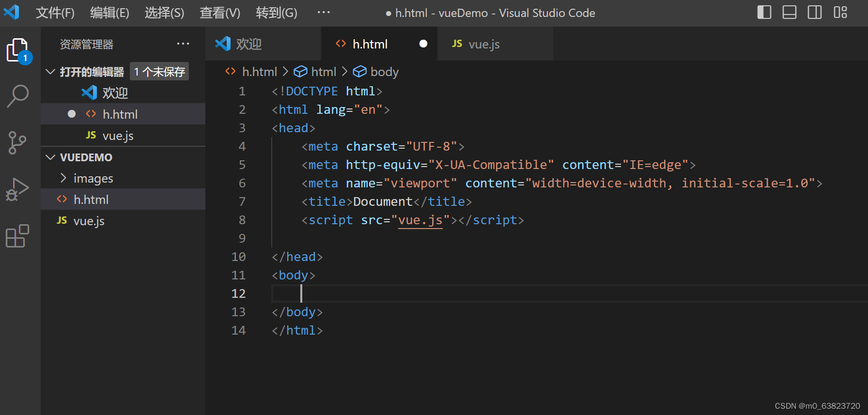The width and height of the screenshot is (868, 415).
Task: Open the 编辑(E) menu
Action: coord(110,13)
